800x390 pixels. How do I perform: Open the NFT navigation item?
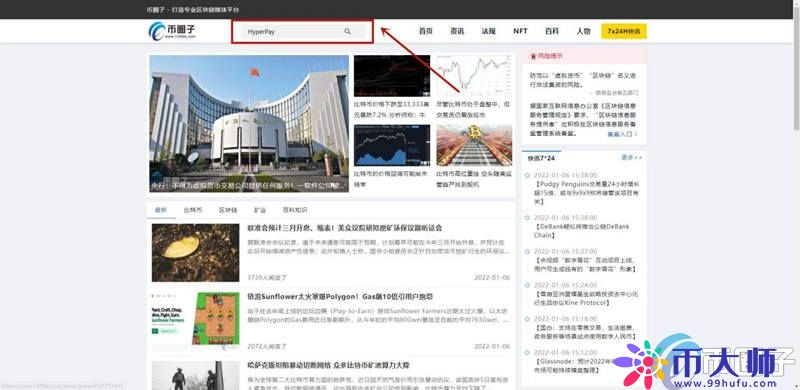pos(520,31)
